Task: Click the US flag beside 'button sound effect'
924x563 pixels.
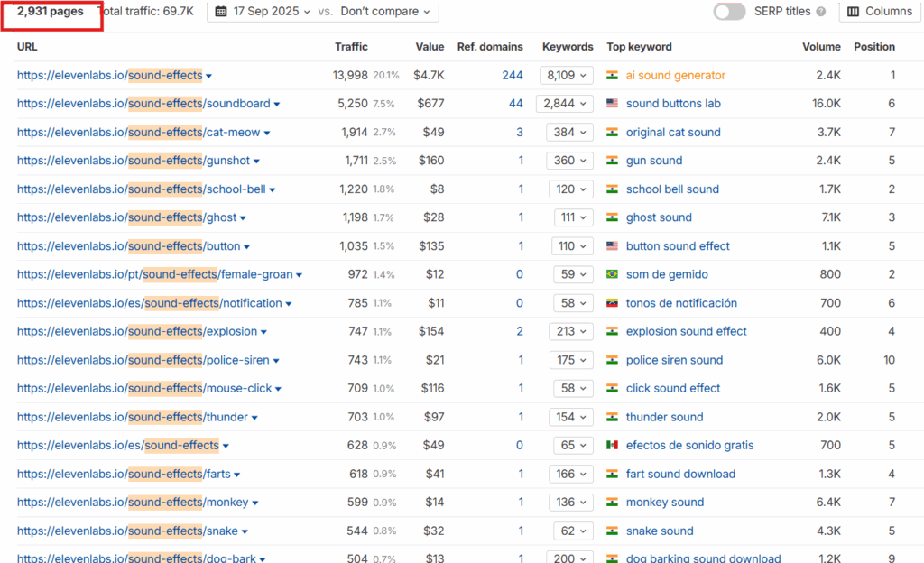Action: [x=613, y=246]
